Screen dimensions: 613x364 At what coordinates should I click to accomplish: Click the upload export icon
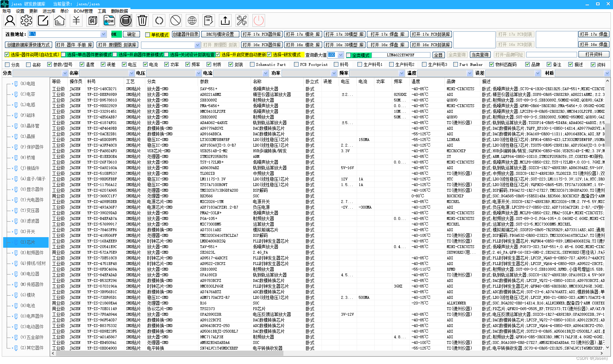[x=225, y=20]
